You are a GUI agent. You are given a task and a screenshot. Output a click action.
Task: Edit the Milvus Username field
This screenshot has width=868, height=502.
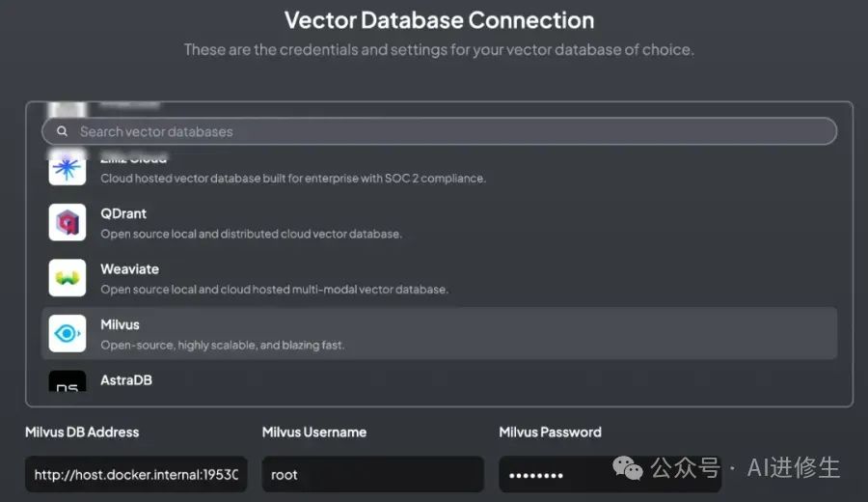click(372, 475)
